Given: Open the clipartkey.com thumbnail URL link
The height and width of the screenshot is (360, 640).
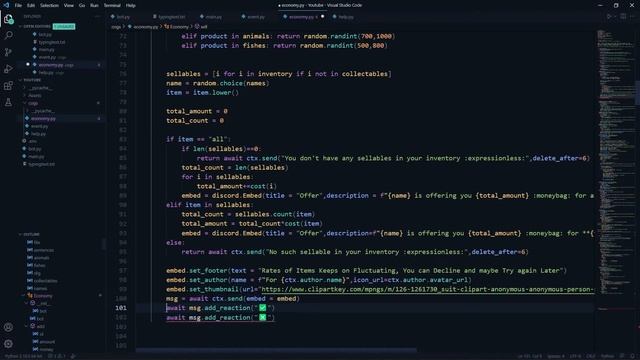Looking at the screenshot, I should coord(428,289).
